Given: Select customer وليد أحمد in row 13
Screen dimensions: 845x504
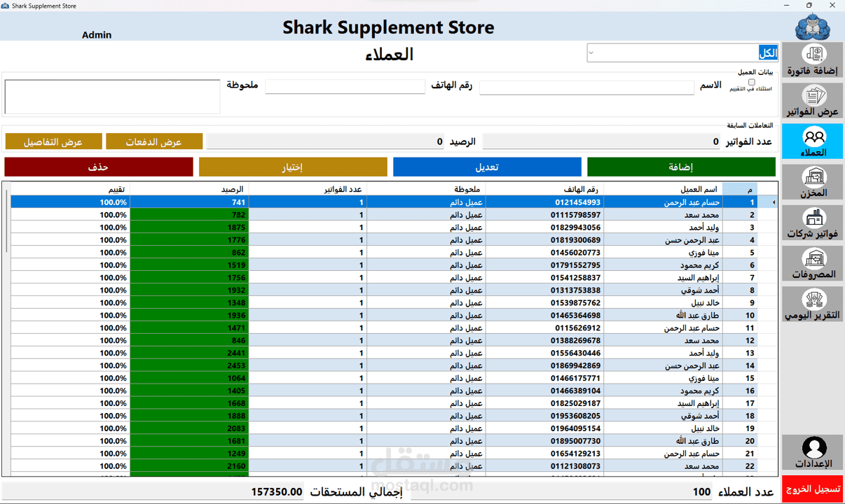Looking at the screenshot, I should pos(663,353).
